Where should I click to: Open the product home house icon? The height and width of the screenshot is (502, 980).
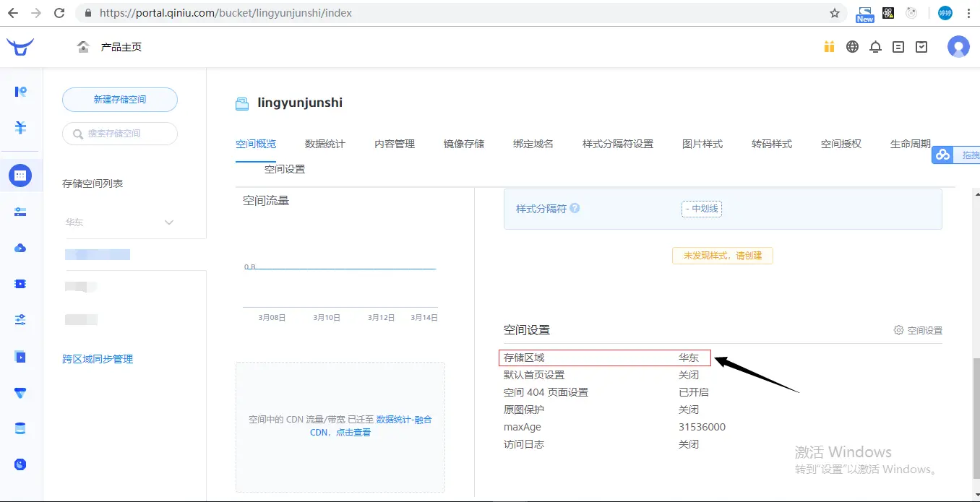pyautogui.click(x=84, y=47)
